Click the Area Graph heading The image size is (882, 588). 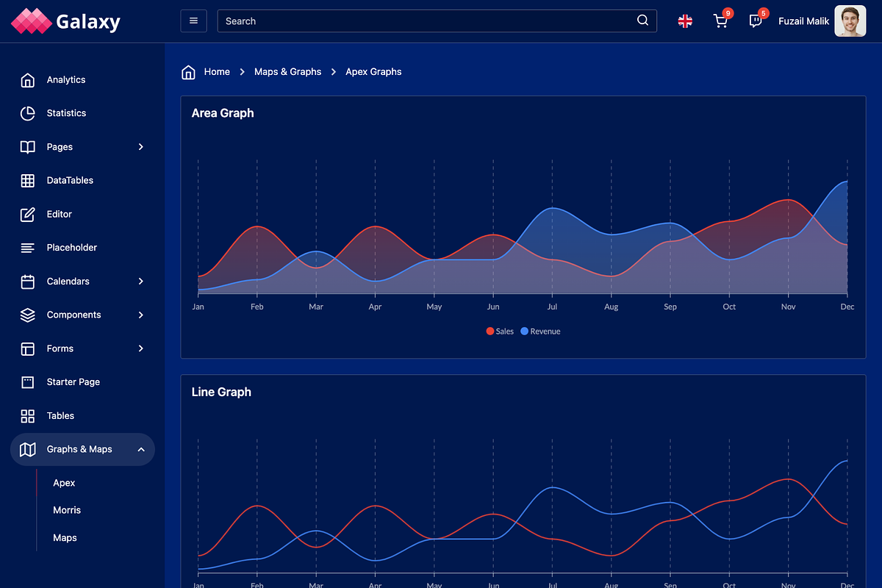223,113
